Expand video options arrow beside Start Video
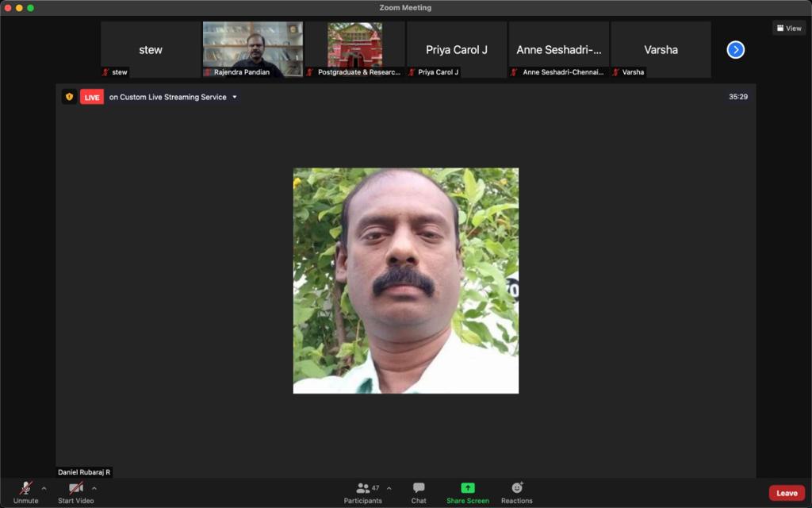The width and height of the screenshot is (812, 508). [x=94, y=488]
